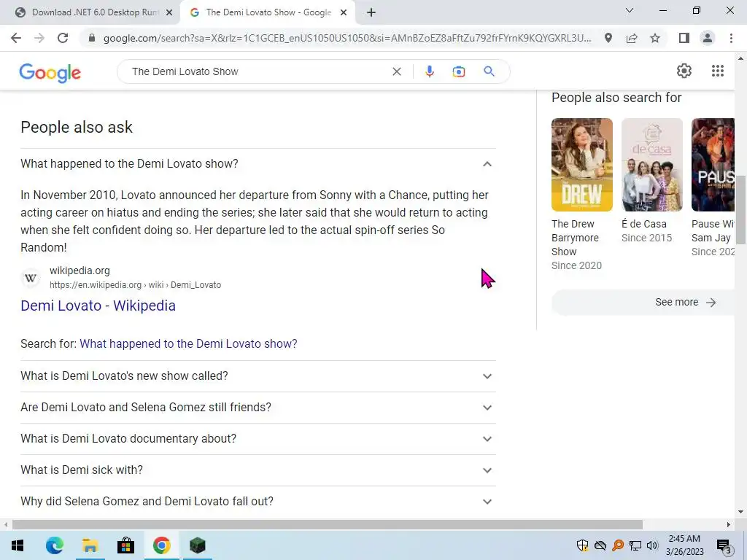
Task: Clear the search query with X
Action: tap(396, 71)
